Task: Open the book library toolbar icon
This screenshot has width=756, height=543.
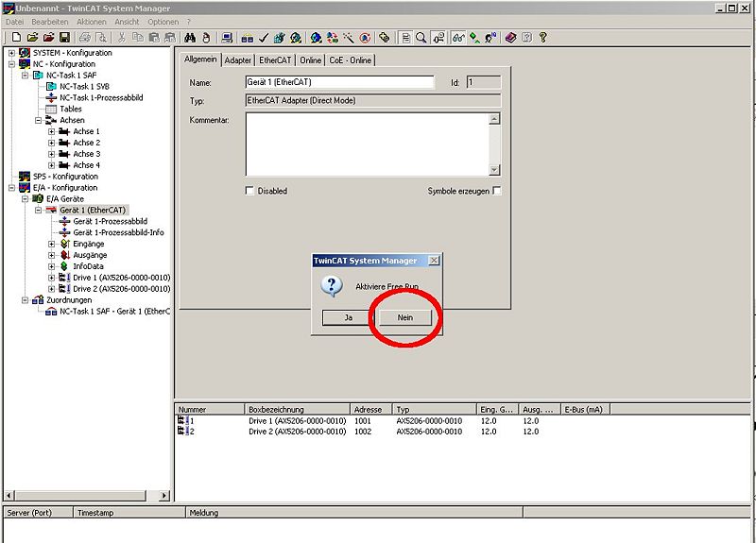Action: (x=510, y=38)
